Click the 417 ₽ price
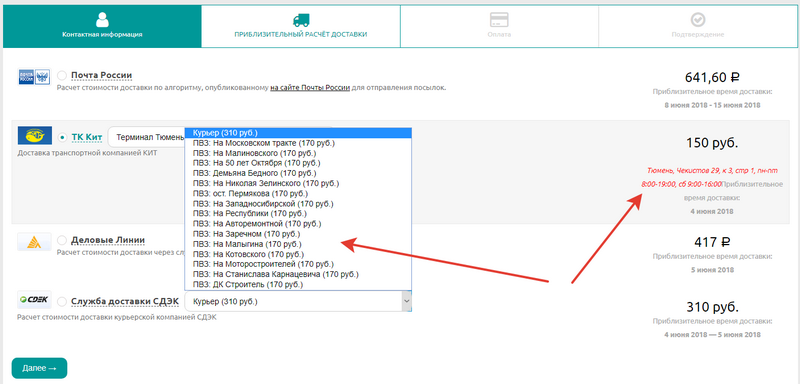Image resolution: width=800 pixels, height=384 pixels. point(712,242)
